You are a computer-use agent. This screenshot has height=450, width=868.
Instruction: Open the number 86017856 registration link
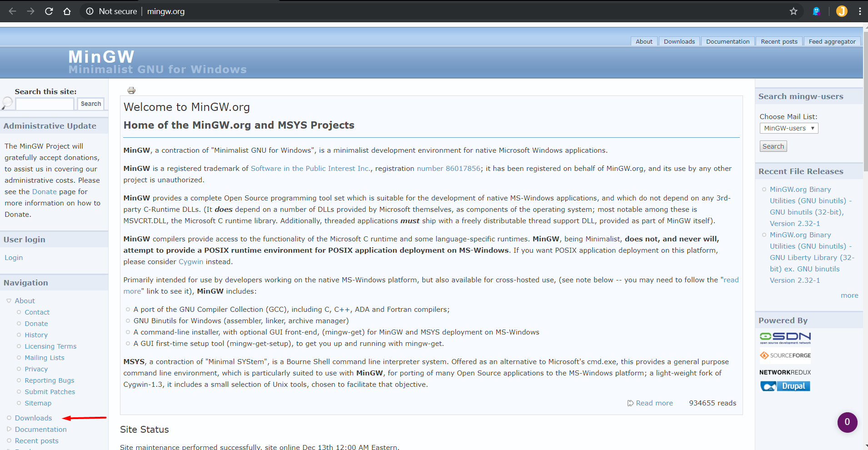coord(449,169)
